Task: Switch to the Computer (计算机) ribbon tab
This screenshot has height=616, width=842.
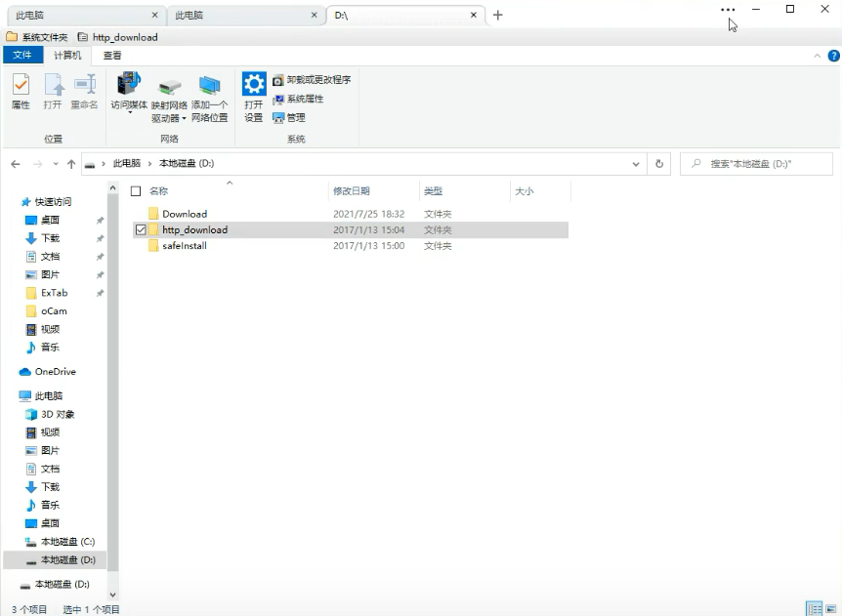Action: click(67, 56)
